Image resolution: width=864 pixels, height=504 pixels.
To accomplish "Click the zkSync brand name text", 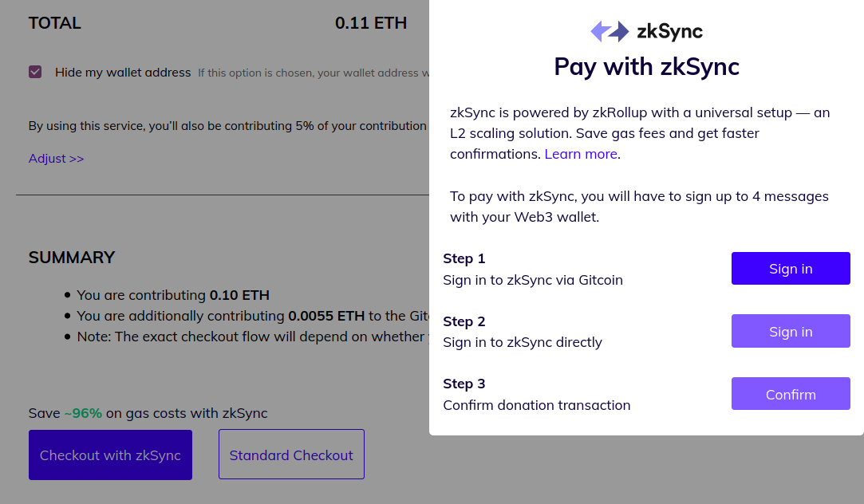I will click(669, 31).
